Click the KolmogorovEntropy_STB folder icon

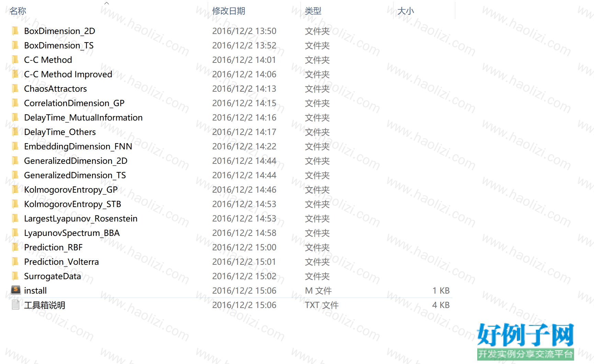click(x=15, y=204)
